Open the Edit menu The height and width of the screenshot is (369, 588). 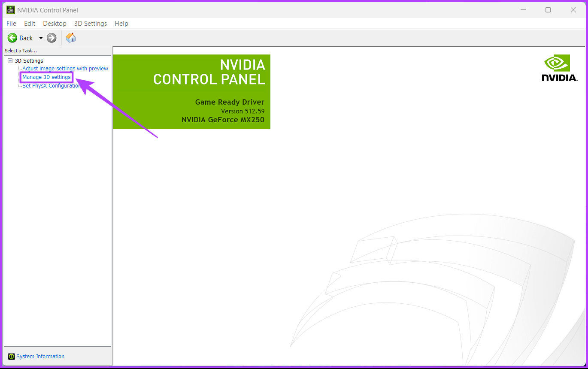(x=30, y=24)
